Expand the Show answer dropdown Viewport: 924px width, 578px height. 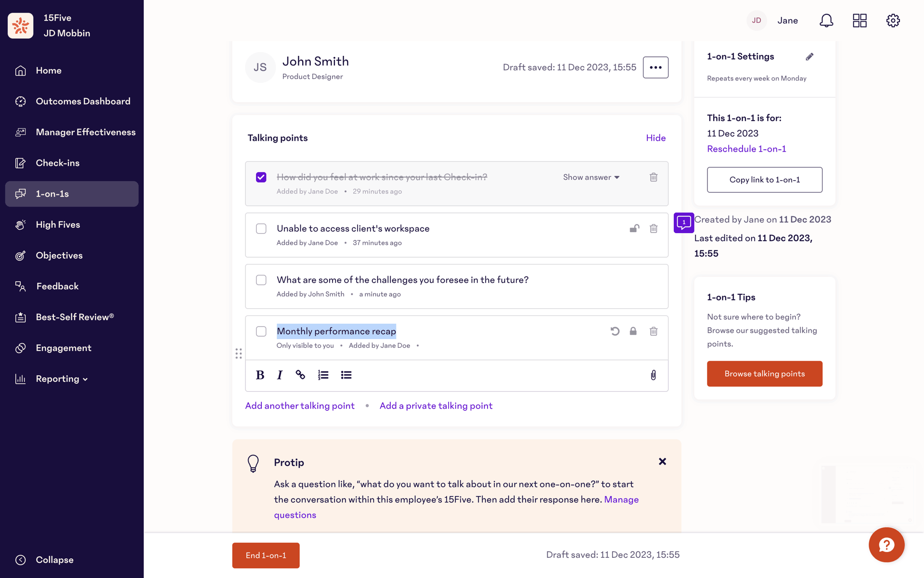tap(591, 177)
